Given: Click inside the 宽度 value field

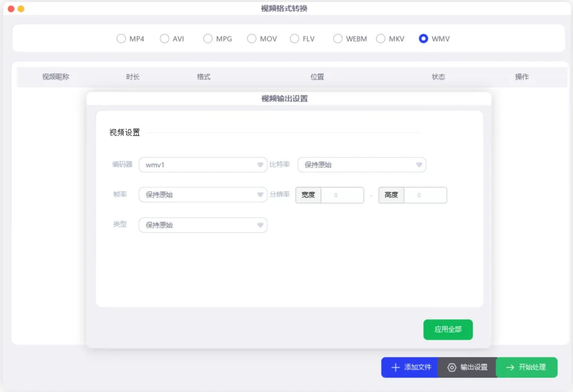Looking at the screenshot, I should coord(342,195).
